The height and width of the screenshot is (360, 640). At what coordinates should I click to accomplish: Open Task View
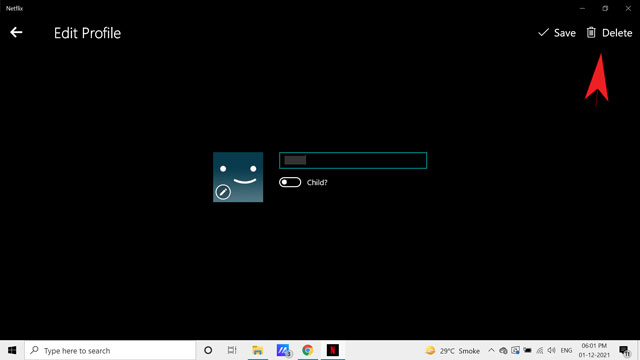[x=232, y=350]
